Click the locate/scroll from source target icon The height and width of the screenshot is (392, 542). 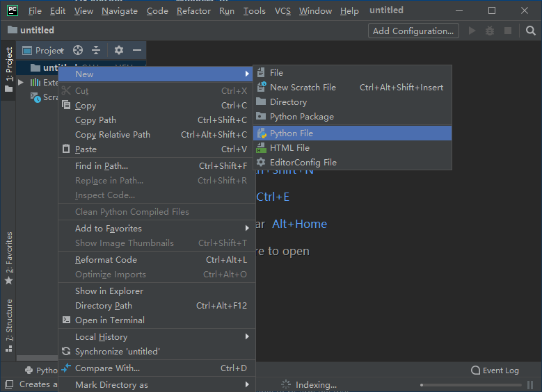(x=78, y=50)
